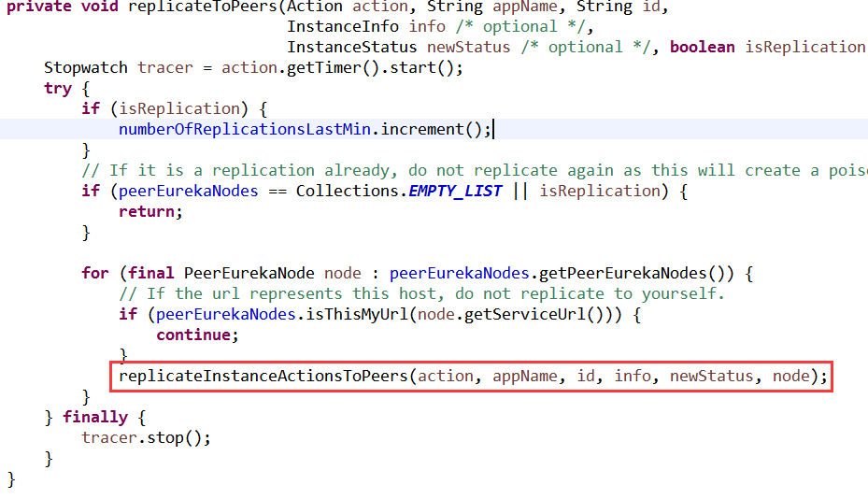Click comment about replicating to yourself

pos(421,293)
